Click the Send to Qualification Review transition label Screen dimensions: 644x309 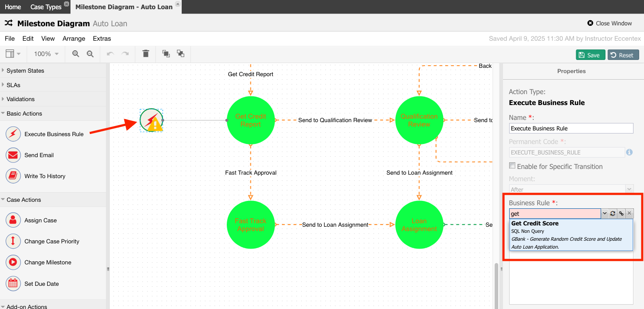335,120
